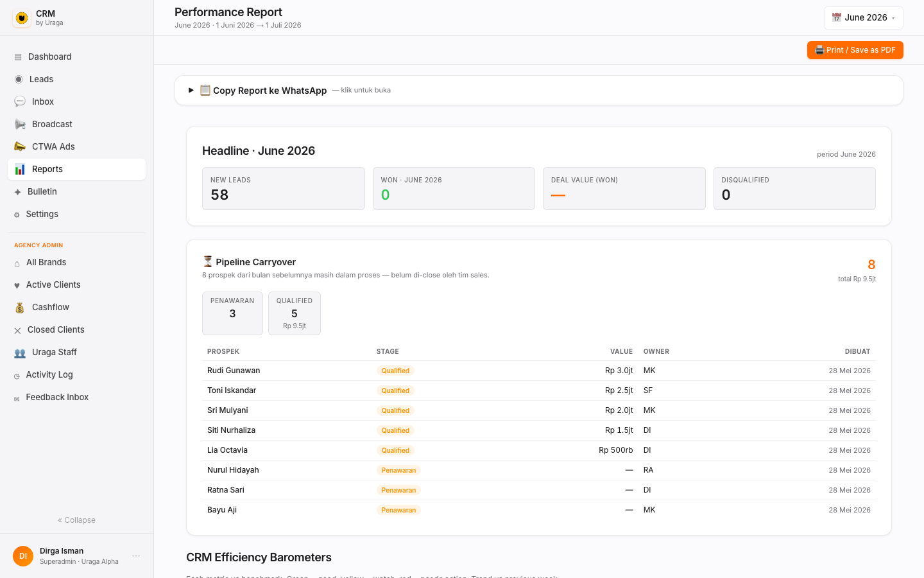Click the Deal Value (Won) card

click(624, 189)
